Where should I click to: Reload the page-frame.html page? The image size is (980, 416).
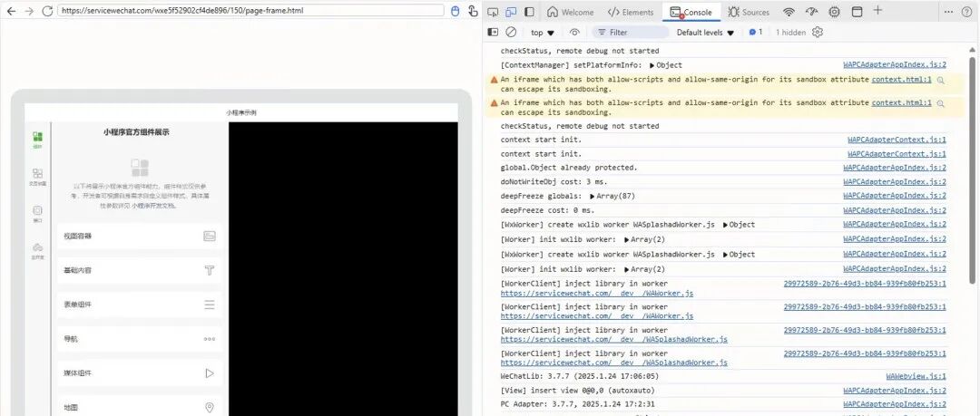point(47,11)
